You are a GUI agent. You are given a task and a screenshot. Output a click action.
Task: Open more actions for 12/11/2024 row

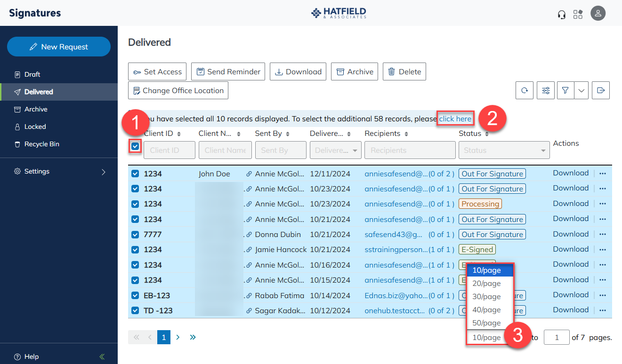[602, 174]
